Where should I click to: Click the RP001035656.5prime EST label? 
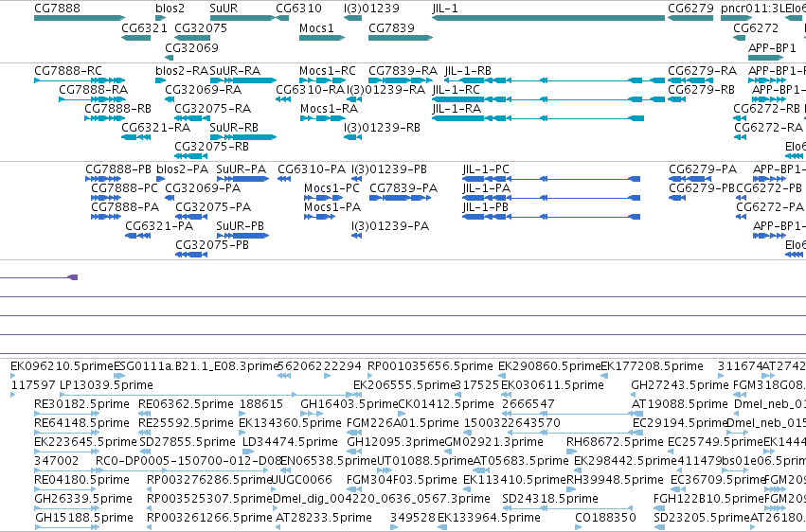click(430, 366)
